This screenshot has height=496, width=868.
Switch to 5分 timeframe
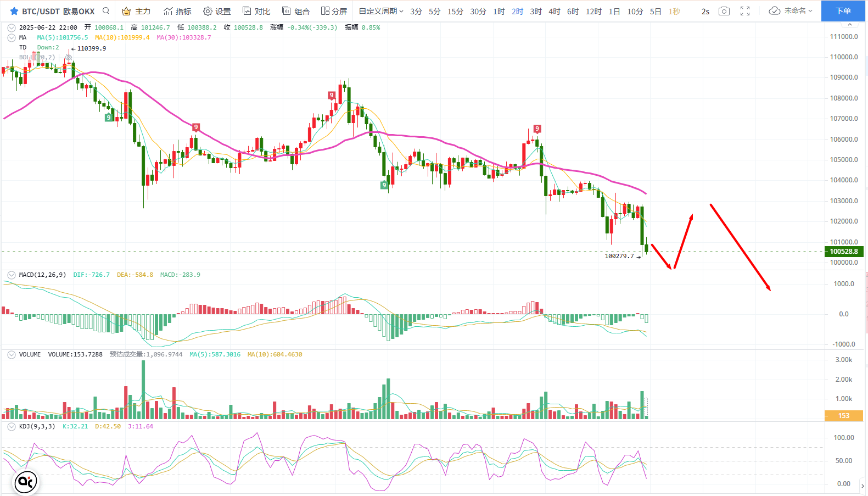[435, 11]
